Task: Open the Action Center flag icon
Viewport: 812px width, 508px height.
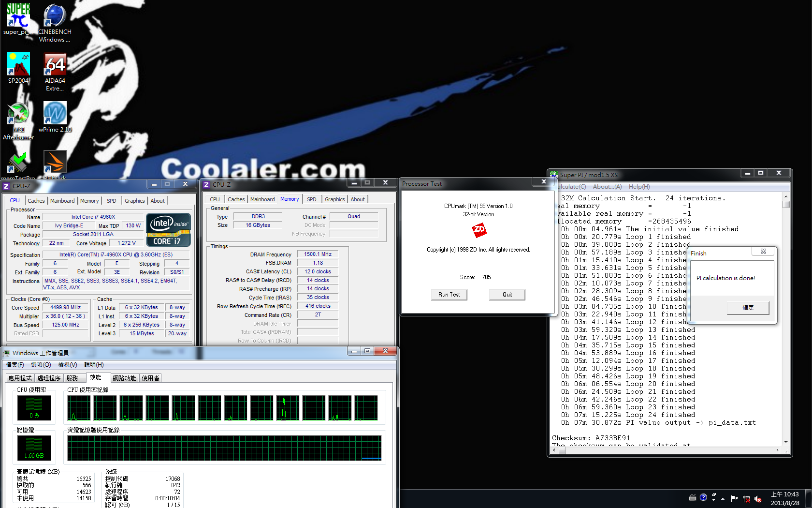Action: [735, 498]
